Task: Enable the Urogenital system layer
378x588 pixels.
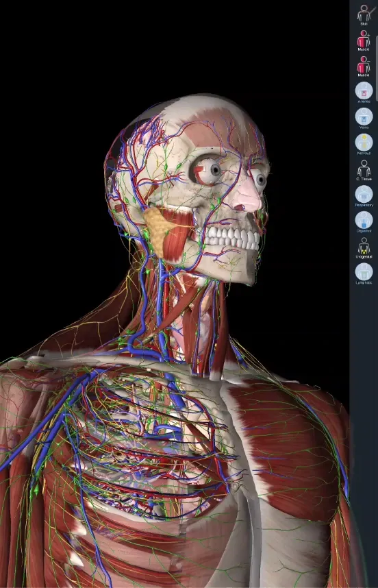Action: coord(364,247)
